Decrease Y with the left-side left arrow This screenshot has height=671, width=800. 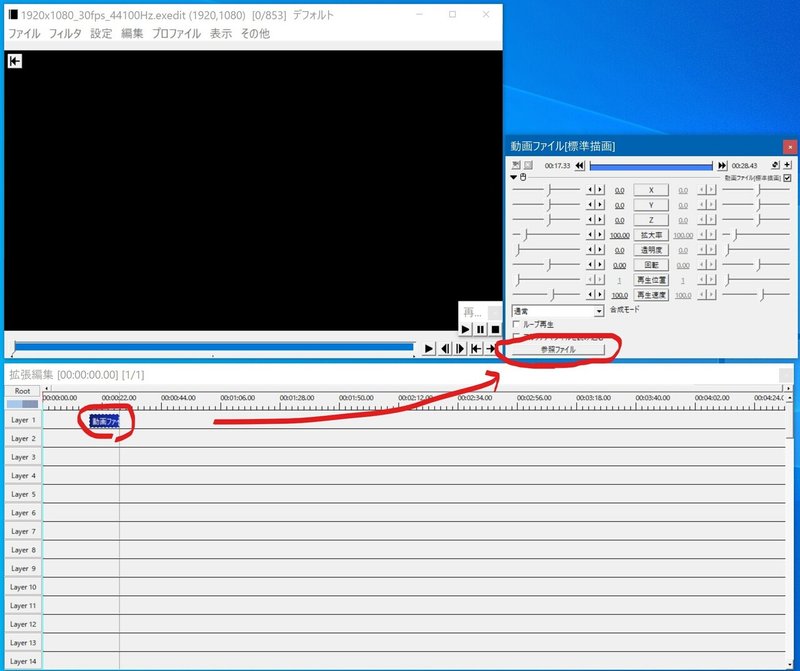pyautogui.click(x=590, y=205)
